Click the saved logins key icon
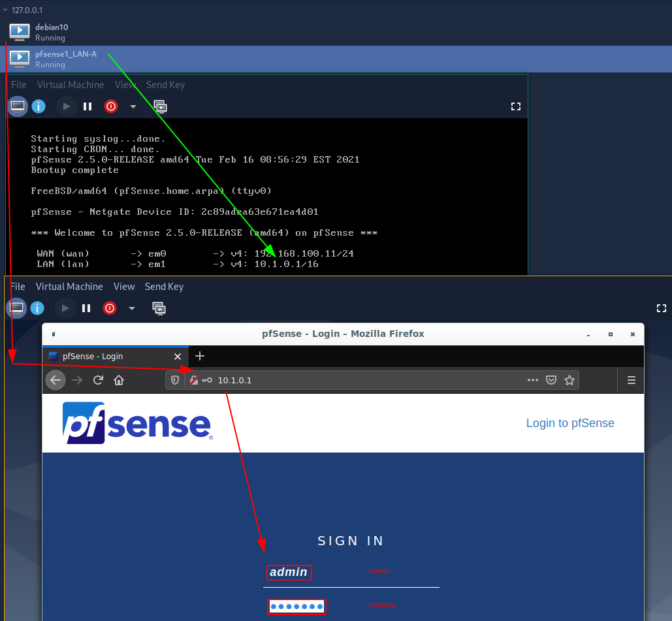The image size is (672, 621). tap(207, 380)
